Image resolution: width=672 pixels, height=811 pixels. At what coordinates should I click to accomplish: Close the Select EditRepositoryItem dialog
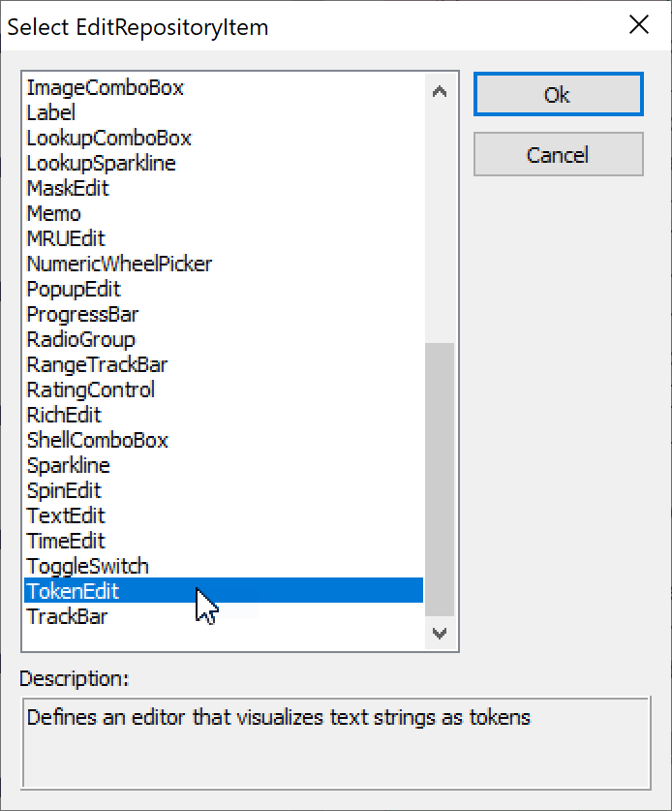(639, 25)
